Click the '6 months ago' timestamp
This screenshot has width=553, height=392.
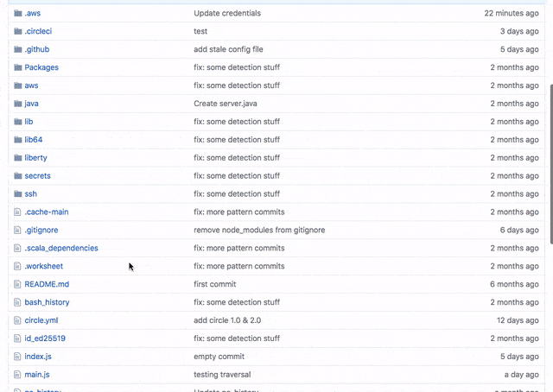point(514,284)
